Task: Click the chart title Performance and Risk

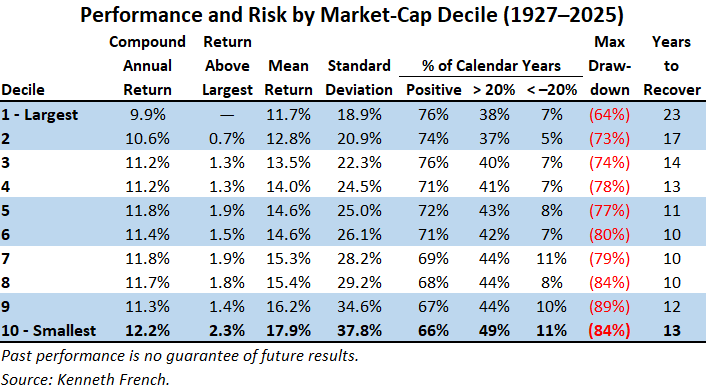Action: click(x=352, y=15)
